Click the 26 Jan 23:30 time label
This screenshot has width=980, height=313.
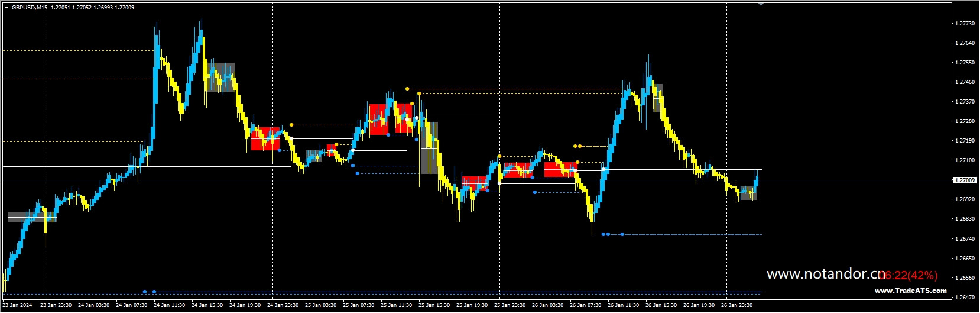click(736, 306)
